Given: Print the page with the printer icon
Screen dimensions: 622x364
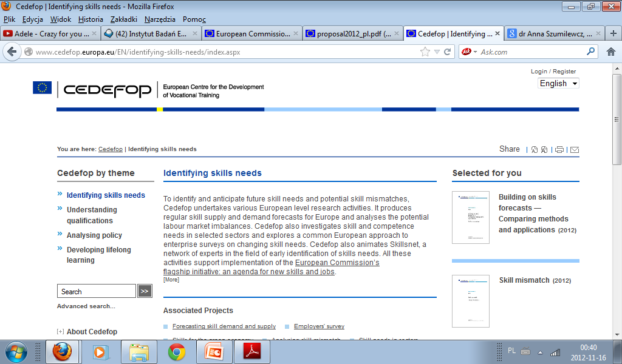Looking at the screenshot, I should [x=559, y=150].
